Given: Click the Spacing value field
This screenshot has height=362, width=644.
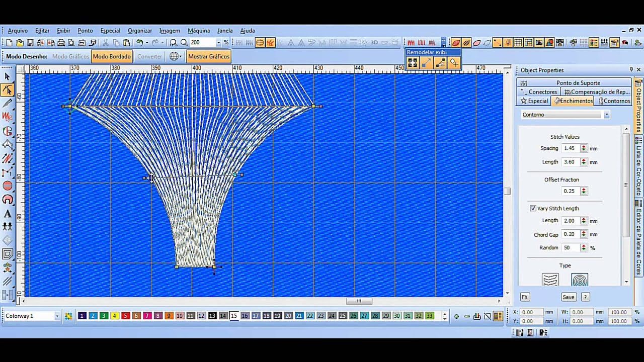Looking at the screenshot, I should coord(571,148).
